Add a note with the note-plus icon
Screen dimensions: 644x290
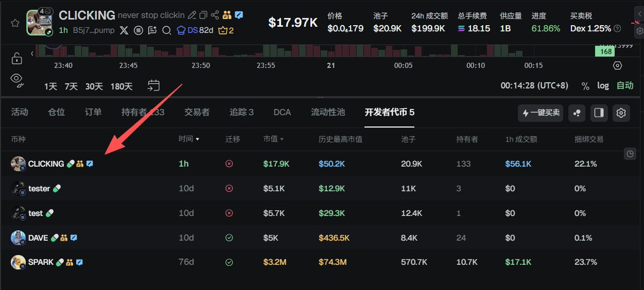152,31
